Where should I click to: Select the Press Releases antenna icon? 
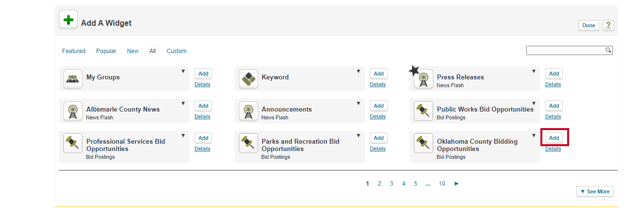click(x=424, y=79)
